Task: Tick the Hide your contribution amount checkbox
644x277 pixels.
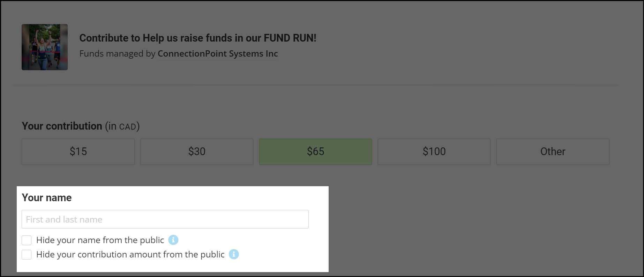Action: pos(27,255)
